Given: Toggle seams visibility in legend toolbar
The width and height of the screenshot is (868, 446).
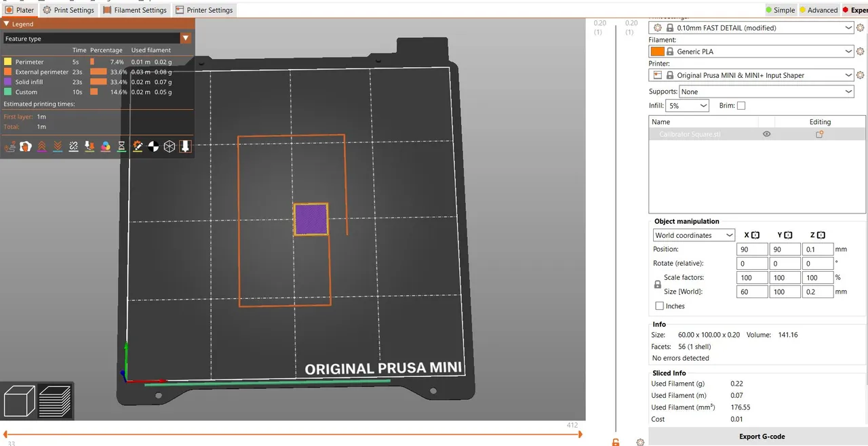Looking at the screenshot, I should click(x=73, y=146).
